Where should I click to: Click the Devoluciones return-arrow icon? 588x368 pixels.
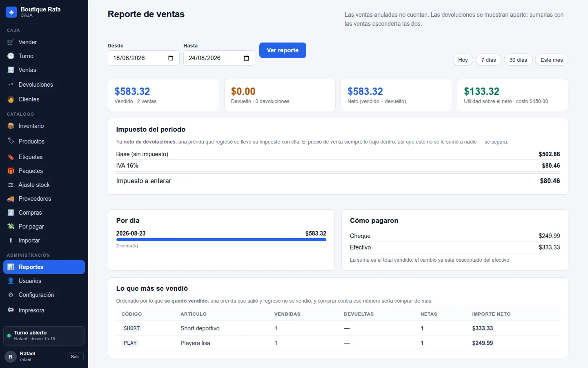click(11, 85)
